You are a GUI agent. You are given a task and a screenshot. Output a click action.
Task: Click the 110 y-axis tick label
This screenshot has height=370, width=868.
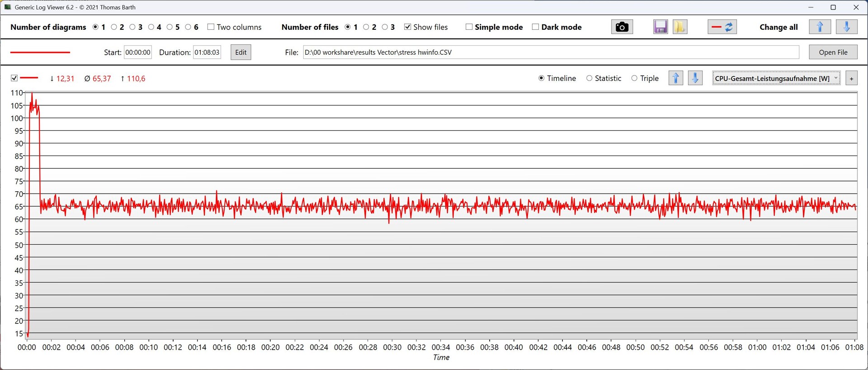click(16, 93)
